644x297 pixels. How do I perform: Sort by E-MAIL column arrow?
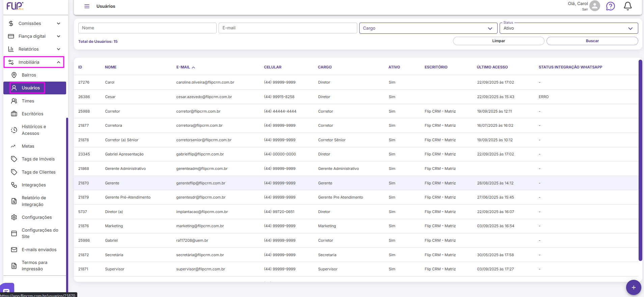tap(194, 67)
